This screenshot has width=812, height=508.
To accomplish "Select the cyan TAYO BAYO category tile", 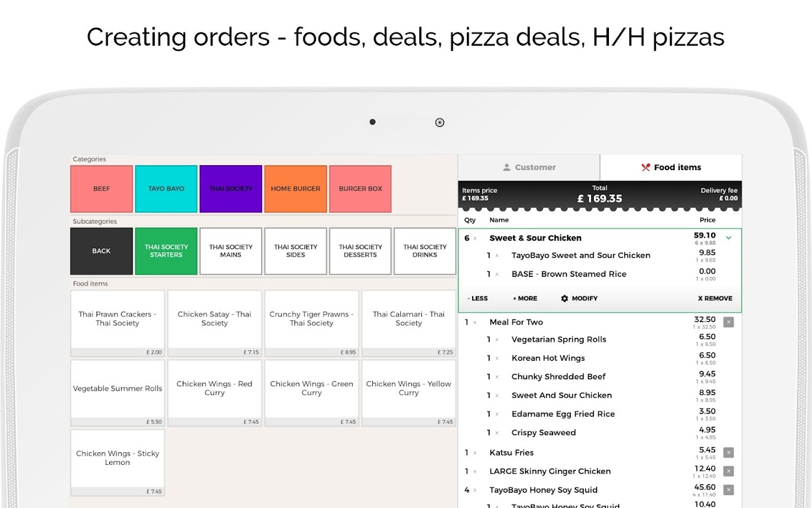I will tap(166, 189).
